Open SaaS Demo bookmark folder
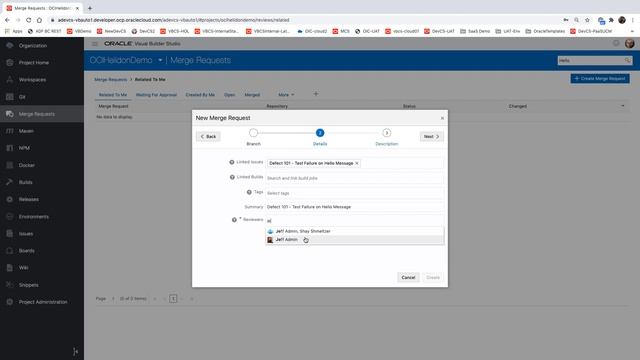Viewport: 640px width, 360px height. coord(475,31)
